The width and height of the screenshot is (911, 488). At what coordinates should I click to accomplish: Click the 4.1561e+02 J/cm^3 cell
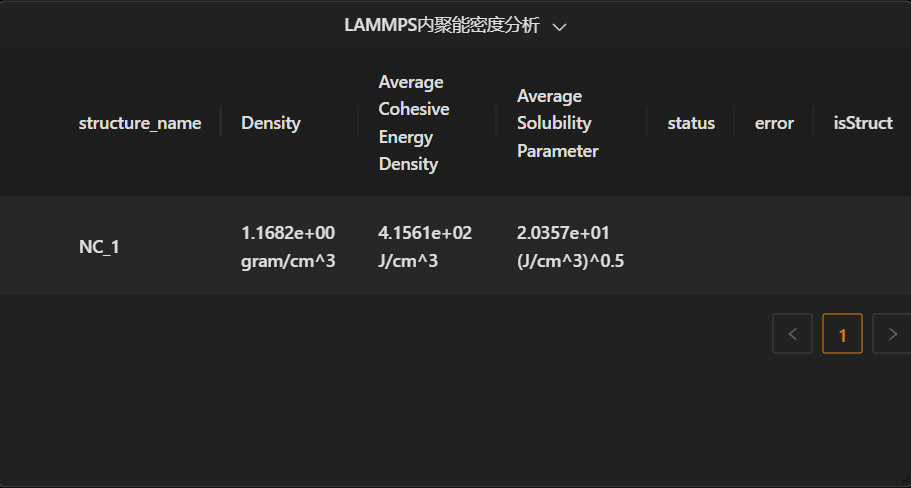[x=426, y=246]
